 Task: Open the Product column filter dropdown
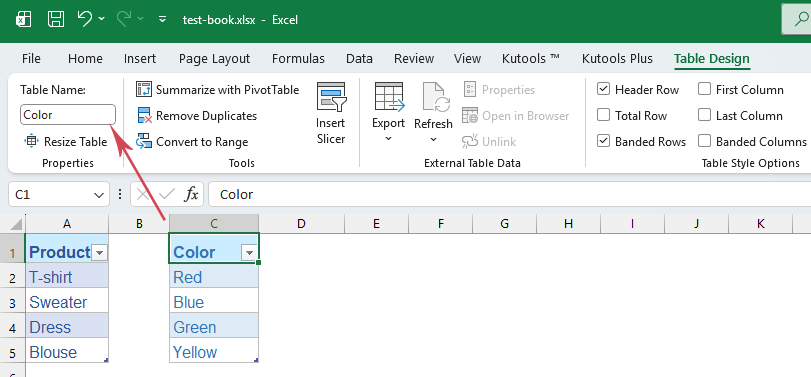coord(100,252)
